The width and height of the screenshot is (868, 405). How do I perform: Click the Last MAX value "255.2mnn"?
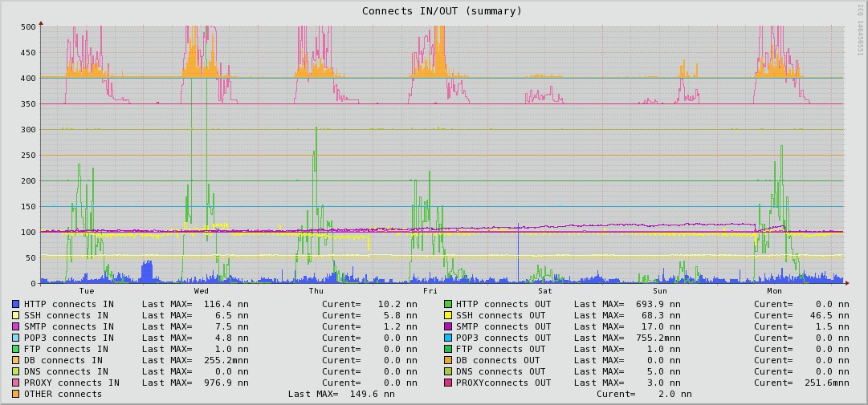[226, 360]
